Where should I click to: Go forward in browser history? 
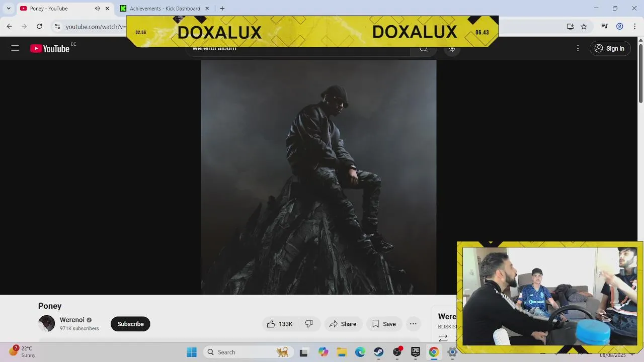pyautogui.click(x=24, y=27)
